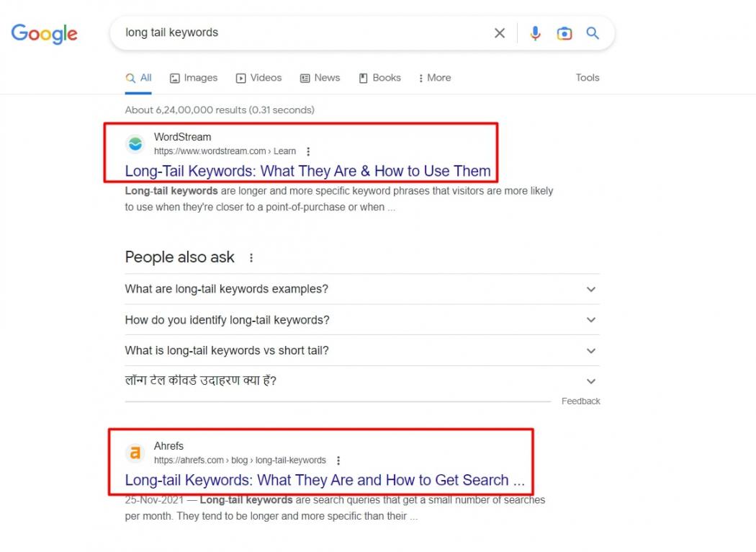Expand the Hindi language question
756x552 pixels.
[x=591, y=381]
